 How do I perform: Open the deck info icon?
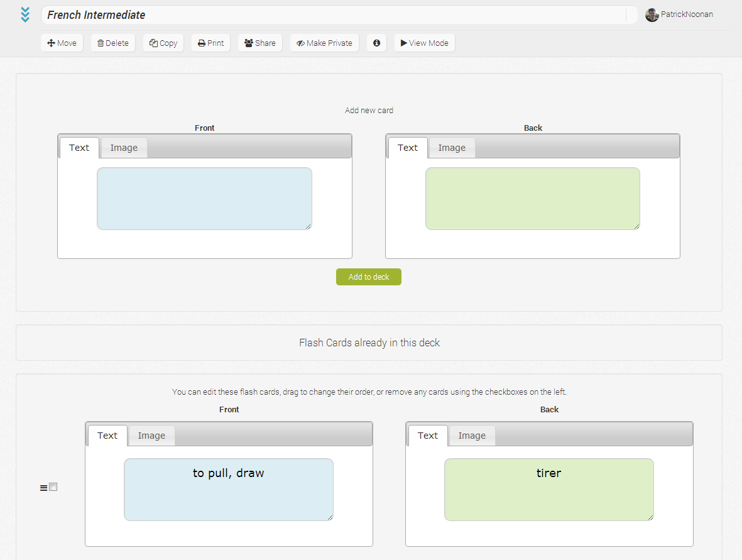point(376,43)
